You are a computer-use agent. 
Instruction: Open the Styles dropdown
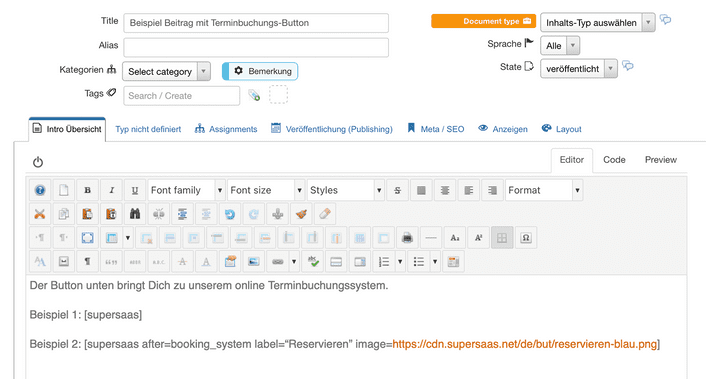point(345,190)
